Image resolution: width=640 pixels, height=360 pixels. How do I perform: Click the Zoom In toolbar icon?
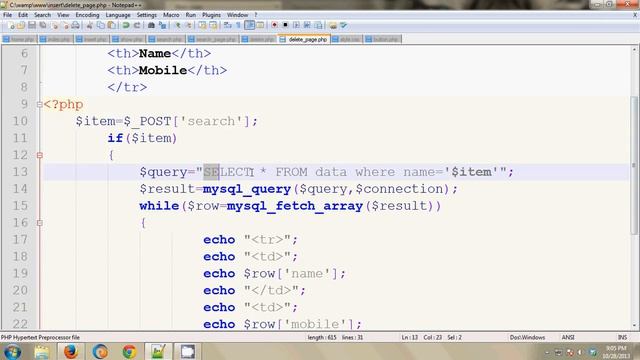(178, 25)
